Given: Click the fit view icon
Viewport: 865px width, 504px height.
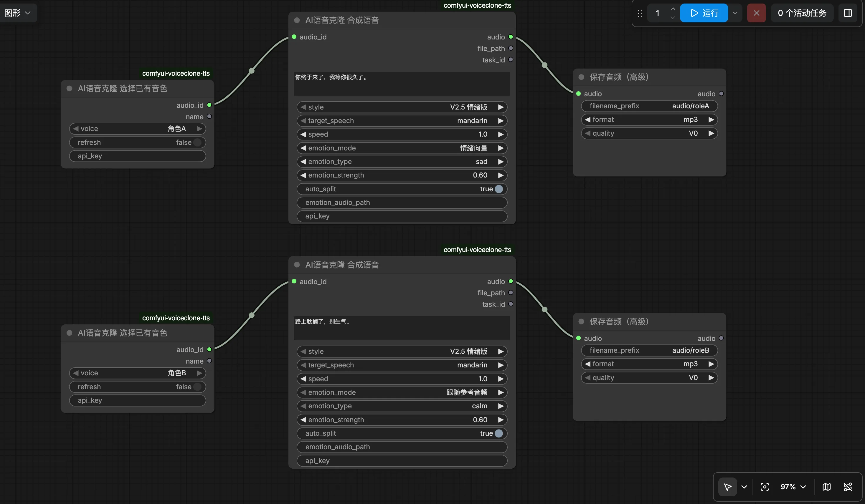Looking at the screenshot, I should click(x=765, y=487).
